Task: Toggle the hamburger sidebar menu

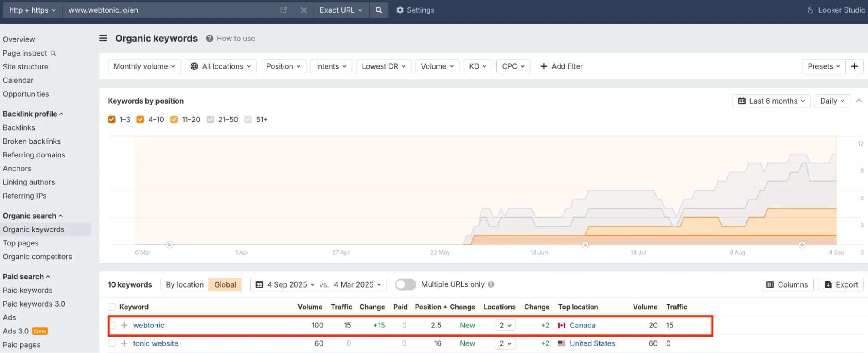Action: click(103, 38)
